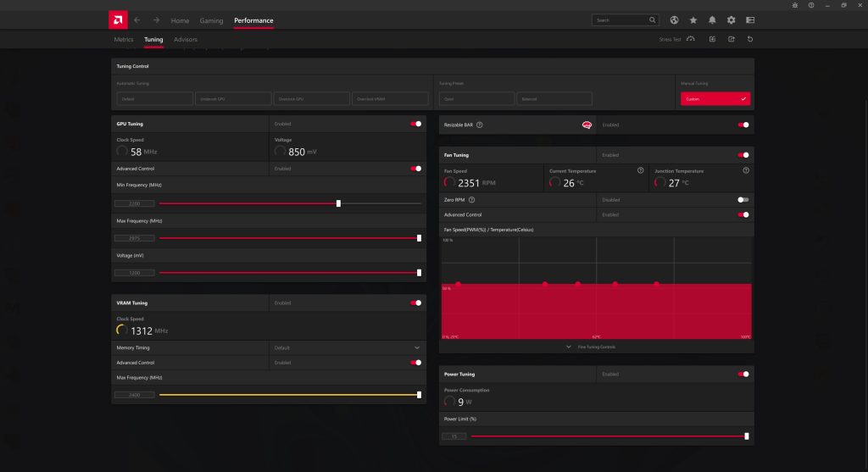Run Stress Test gauge icon
Viewport: 868px width, 472px height.
(691, 39)
